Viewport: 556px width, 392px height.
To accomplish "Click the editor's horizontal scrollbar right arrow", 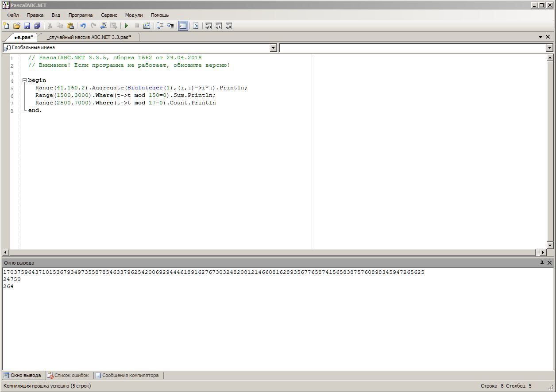I will click(543, 252).
